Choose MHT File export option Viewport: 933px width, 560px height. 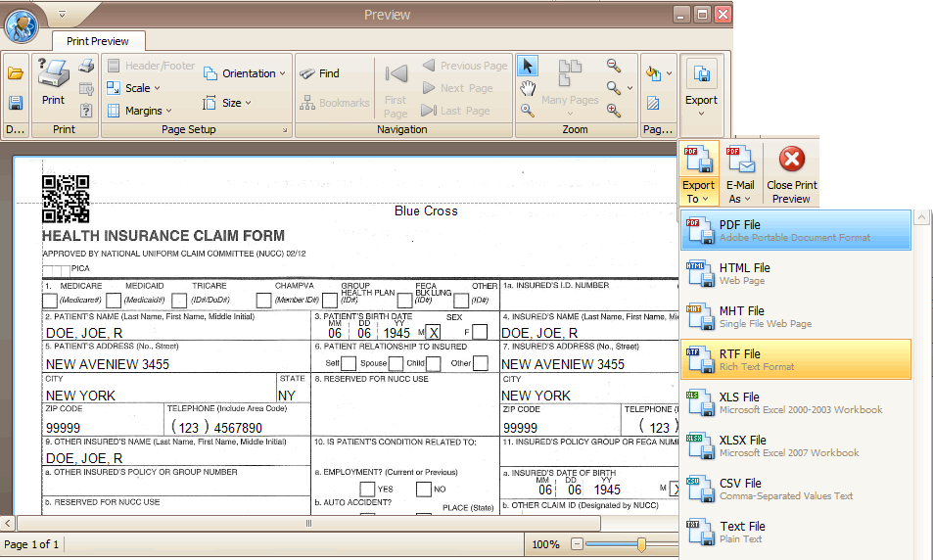tap(796, 316)
